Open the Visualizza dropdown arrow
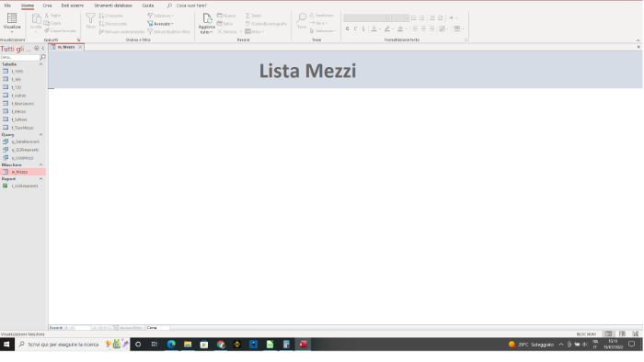Viewport: 644px width, 362px height. [x=12, y=32]
